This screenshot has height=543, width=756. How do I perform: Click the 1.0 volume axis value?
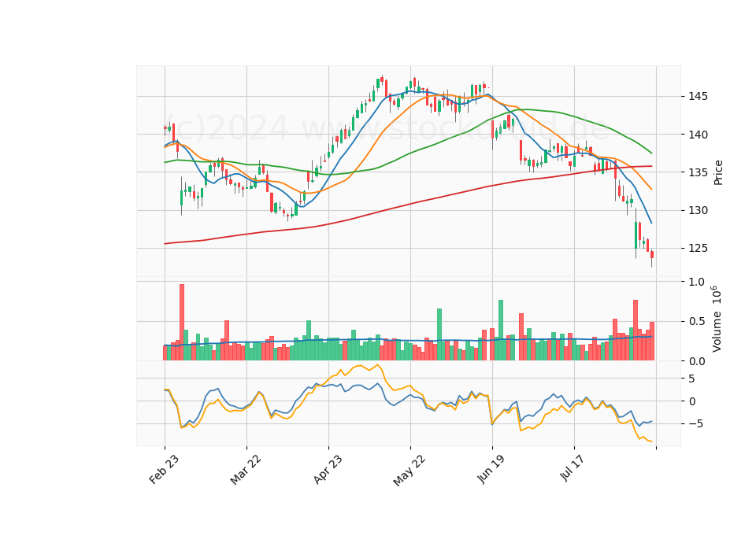695,282
